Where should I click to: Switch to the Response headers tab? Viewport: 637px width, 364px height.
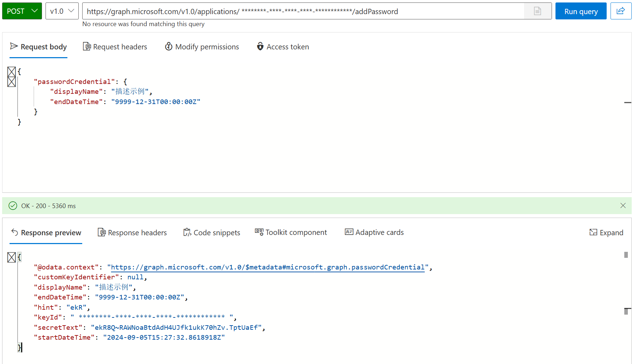coord(132,232)
